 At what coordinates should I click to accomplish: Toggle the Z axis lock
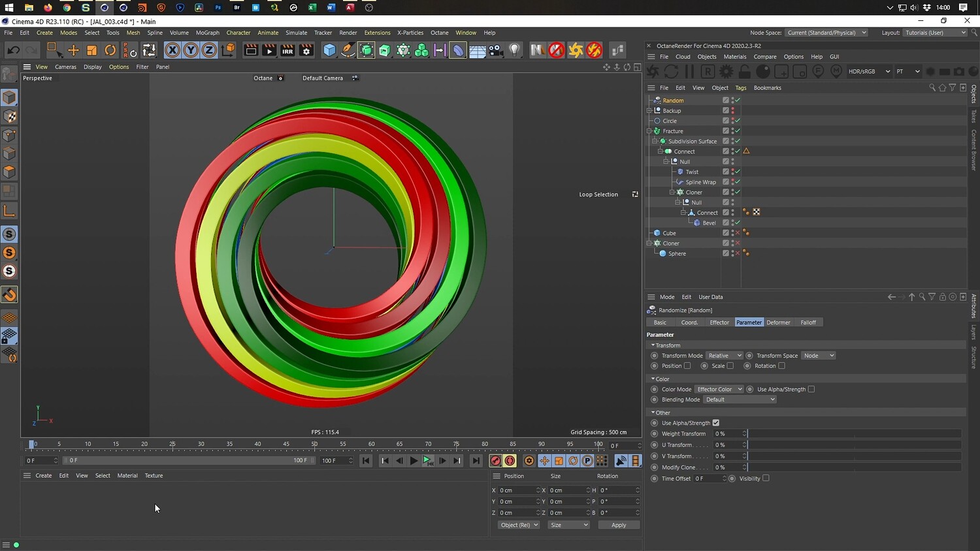209,50
